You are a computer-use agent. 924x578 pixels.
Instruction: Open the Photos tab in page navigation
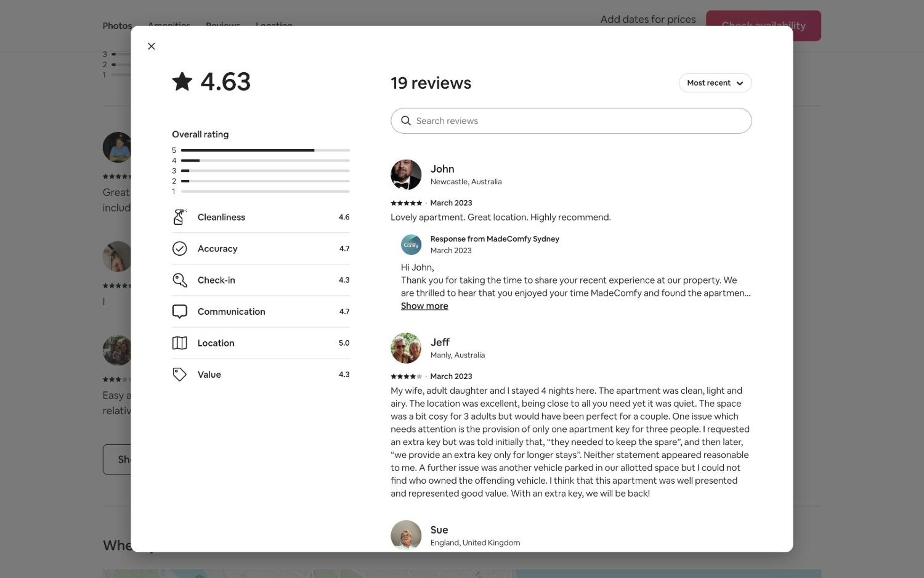tap(117, 26)
